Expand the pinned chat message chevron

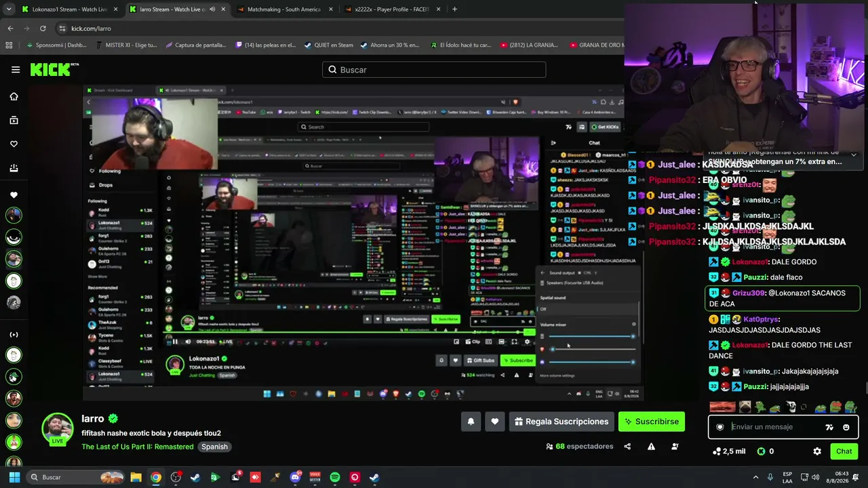click(854, 155)
